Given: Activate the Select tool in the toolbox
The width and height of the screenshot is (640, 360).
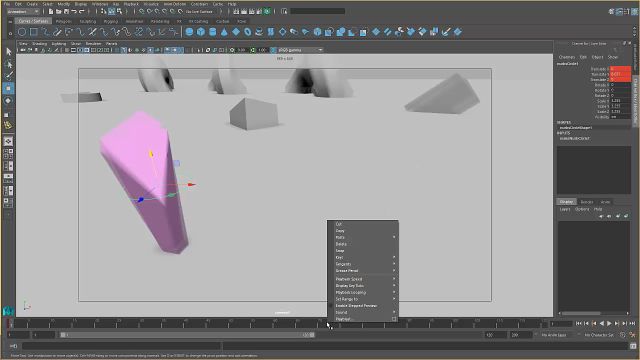Looking at the screenshot, I should (x=9, y=51).
